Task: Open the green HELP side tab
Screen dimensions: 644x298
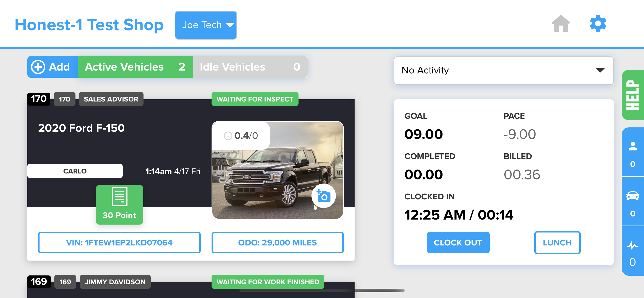Action: (632, 95)
